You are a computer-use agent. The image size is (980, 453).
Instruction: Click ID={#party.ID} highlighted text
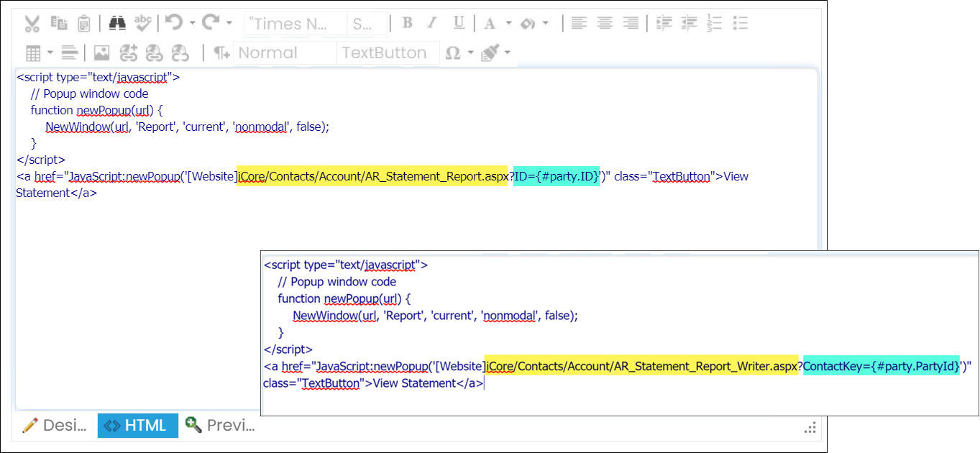(557, 176)
